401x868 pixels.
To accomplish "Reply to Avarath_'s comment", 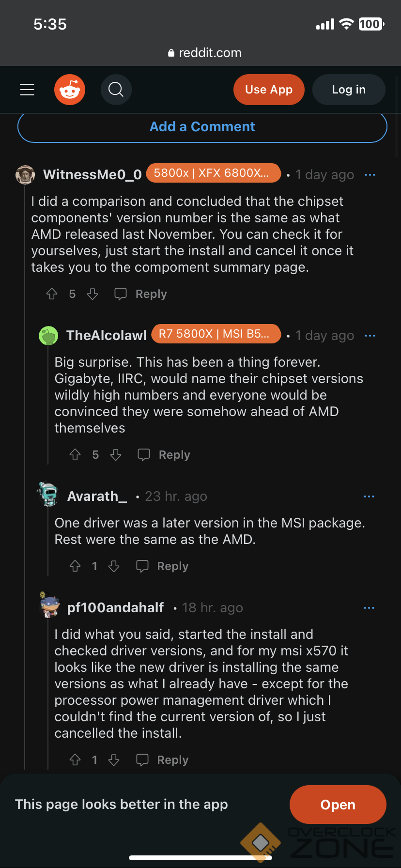I will 163,566.
